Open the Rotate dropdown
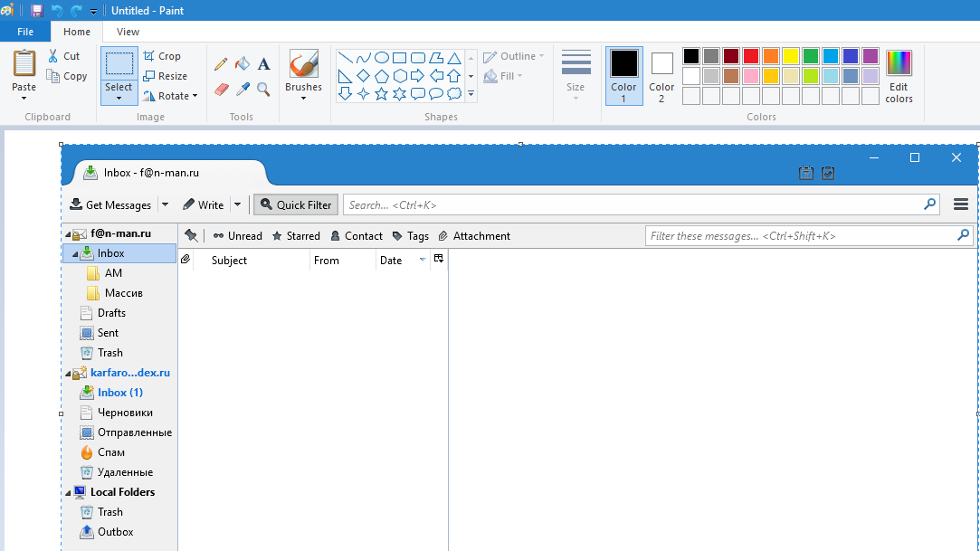Screen dimensions: 980x551 pos(170,96)
